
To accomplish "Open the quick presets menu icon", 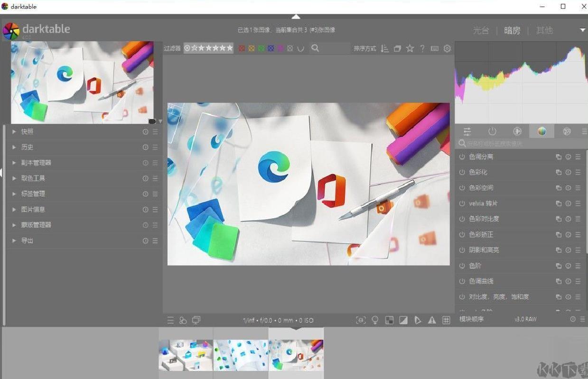I will pos(170,321).
